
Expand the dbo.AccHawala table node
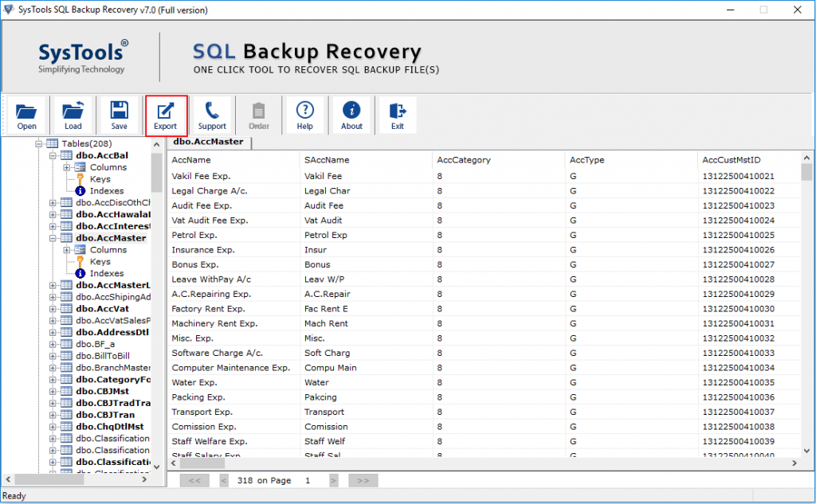click(x=53, y=214)
